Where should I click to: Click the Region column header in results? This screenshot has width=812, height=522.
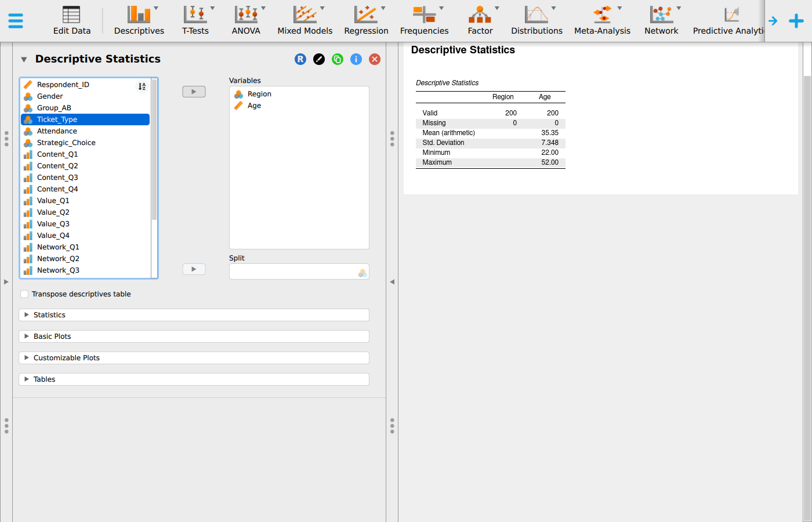(503, 97)
